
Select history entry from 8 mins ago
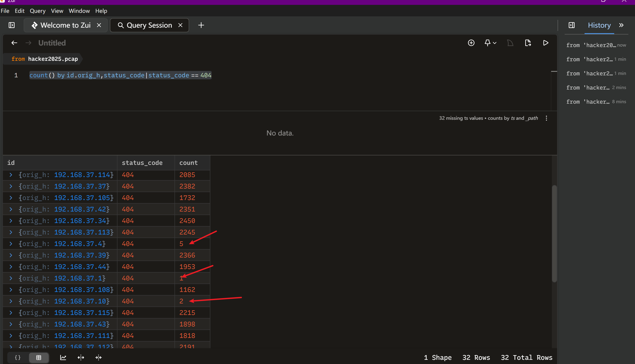click(x=595, y=101)
